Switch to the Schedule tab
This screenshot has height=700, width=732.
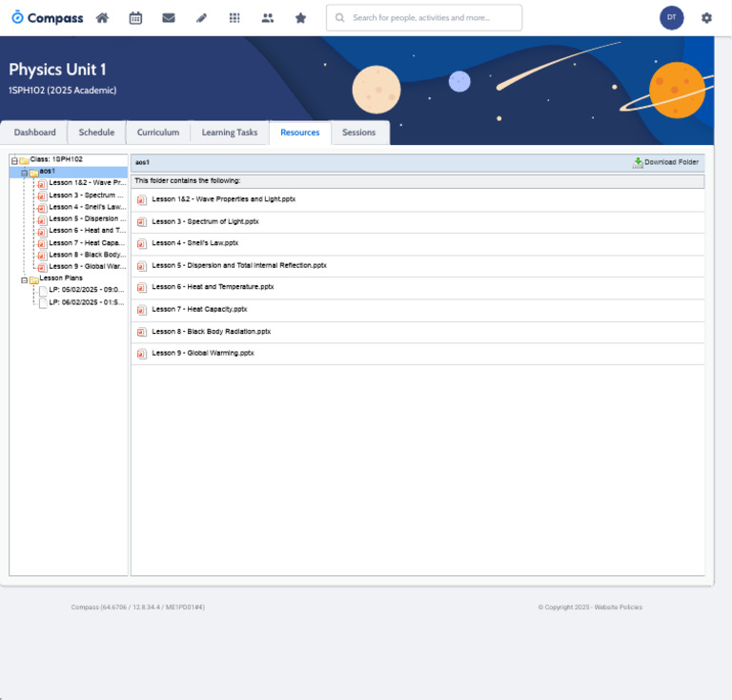tap(96, 133)
